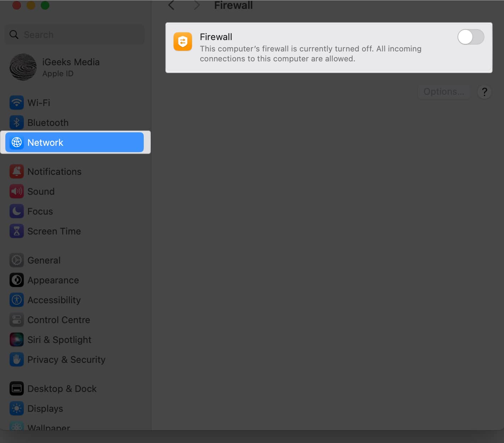Viewport: 504px width, 443px height.
Task: Go back with the left chevron
Action: (x=171, y=5)
